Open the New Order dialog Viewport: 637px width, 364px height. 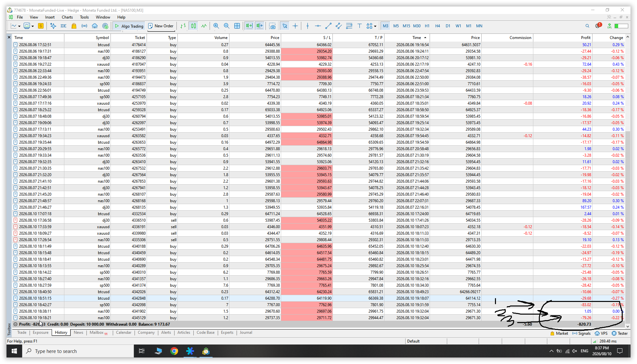161,26
